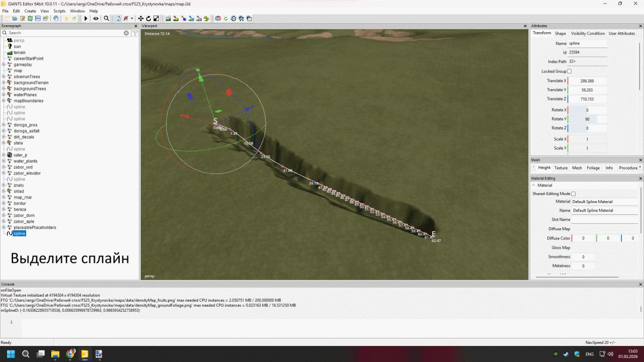Activate the terrain sculpt mode tool

(168, 18)
